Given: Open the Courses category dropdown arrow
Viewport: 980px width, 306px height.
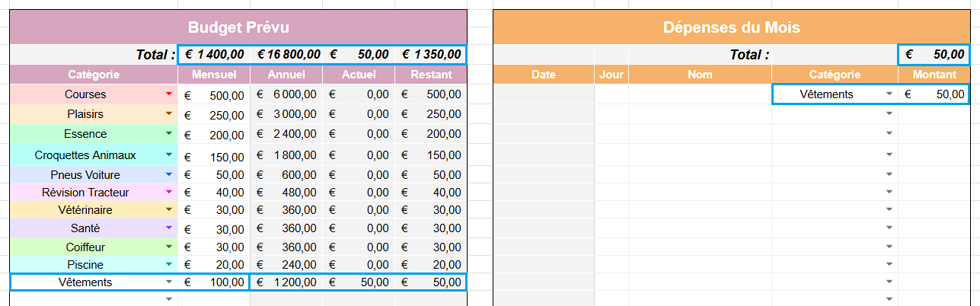Looking at the screenshot, I should point(169,94).
